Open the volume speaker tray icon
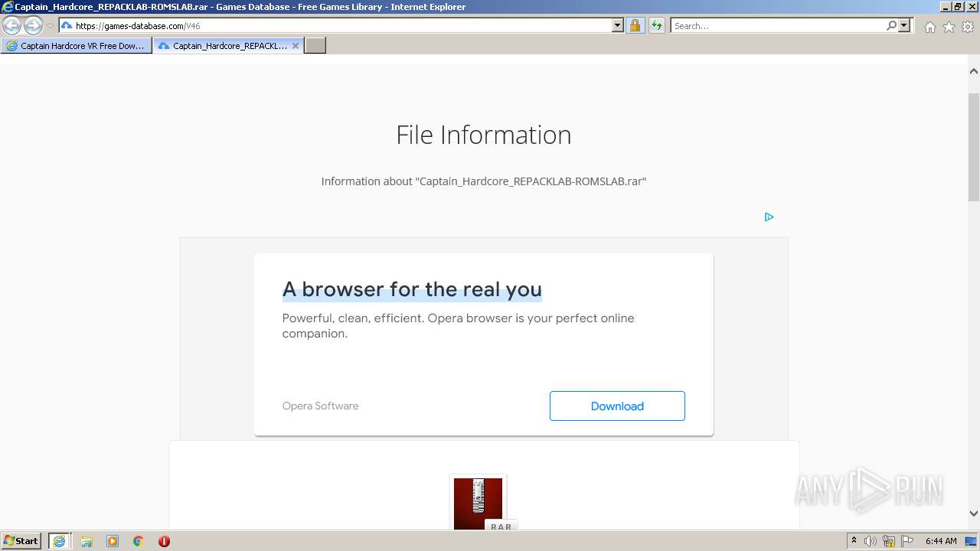This screenshot has height=551, width=980. point(871,541)
